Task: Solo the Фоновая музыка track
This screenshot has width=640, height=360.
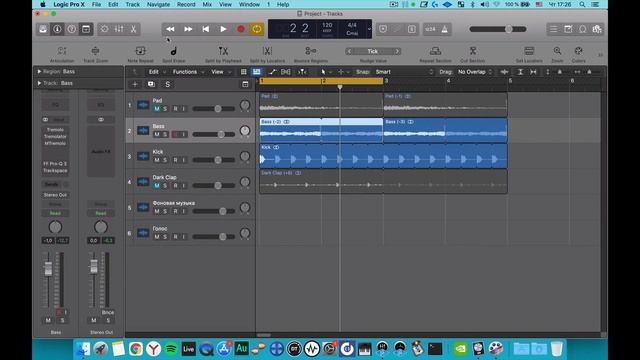Action: click(x=165, y=211)
